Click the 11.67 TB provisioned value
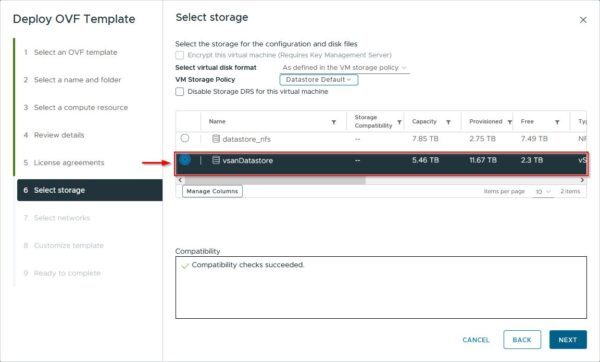600x362 pixels. (483, 160)
